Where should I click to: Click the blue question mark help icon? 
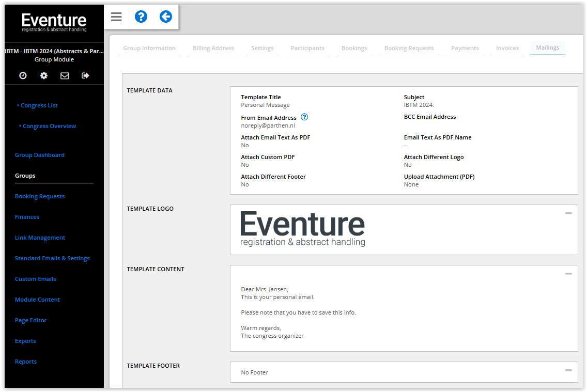(141, 17)
